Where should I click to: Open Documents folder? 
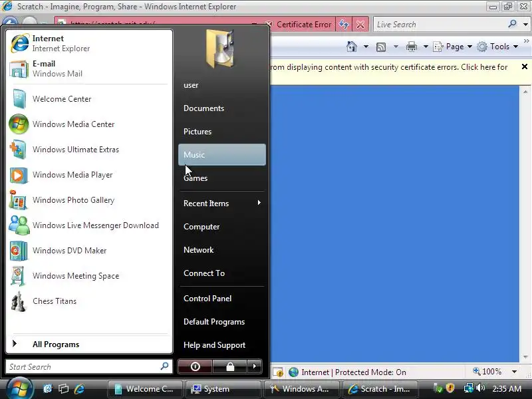[222, 108]
